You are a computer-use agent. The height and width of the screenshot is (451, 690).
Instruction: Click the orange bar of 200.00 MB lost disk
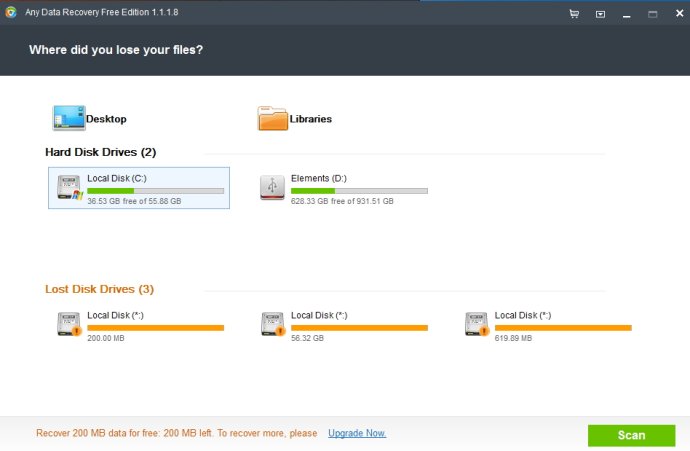coord(155,328)
